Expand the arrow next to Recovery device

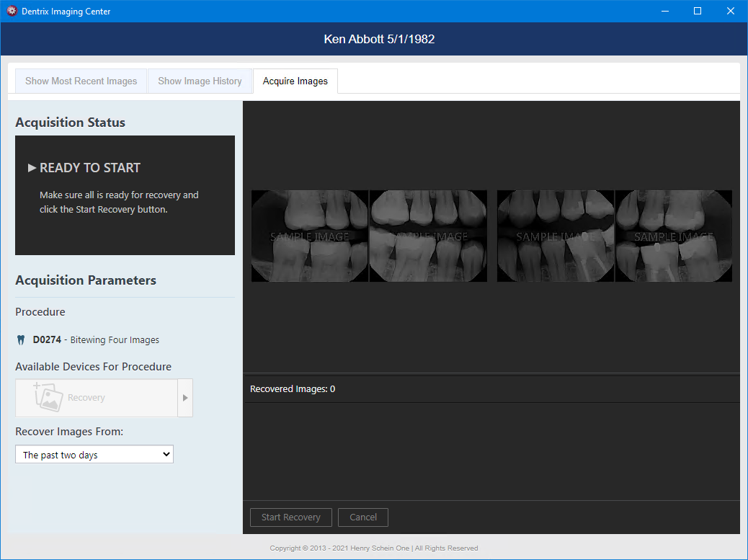tap(185, 398)
